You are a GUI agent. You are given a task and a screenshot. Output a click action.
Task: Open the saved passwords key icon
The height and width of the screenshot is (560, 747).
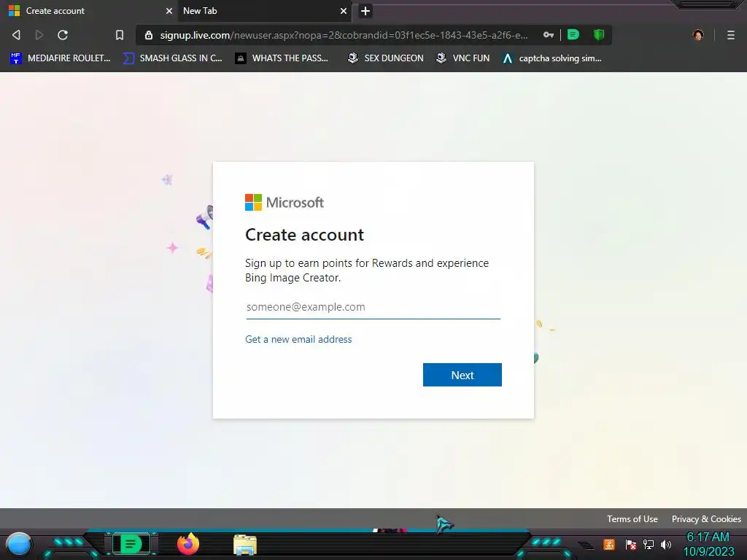[x=549, y=35]
